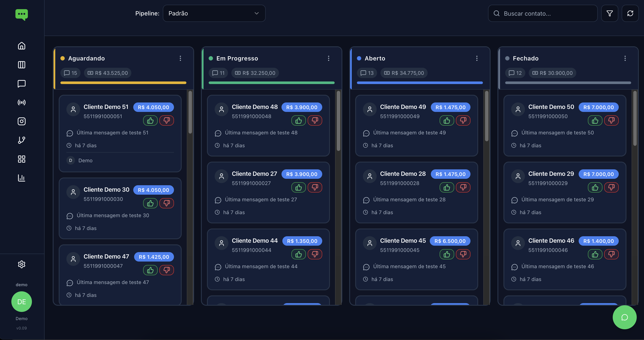Open the chat conversations icon
Viewport: 644px width, 340px height.
21,83
